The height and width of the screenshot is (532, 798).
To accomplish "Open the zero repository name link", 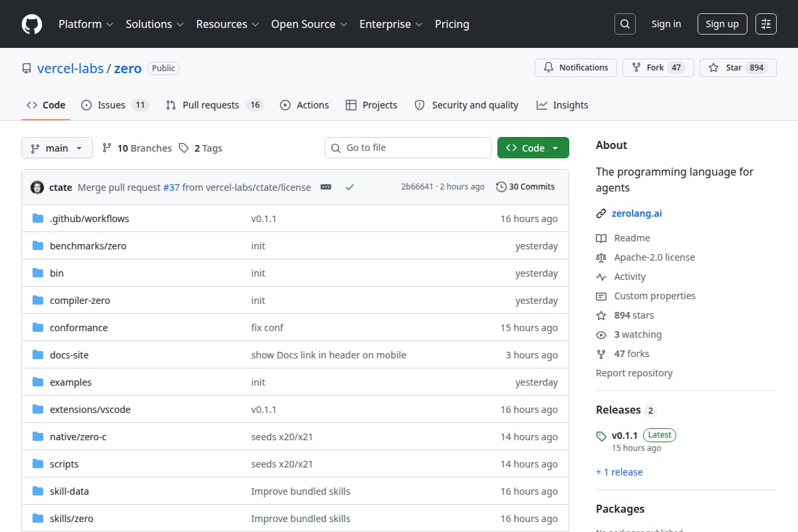I will pyautogui.click(x=128, y=68).
